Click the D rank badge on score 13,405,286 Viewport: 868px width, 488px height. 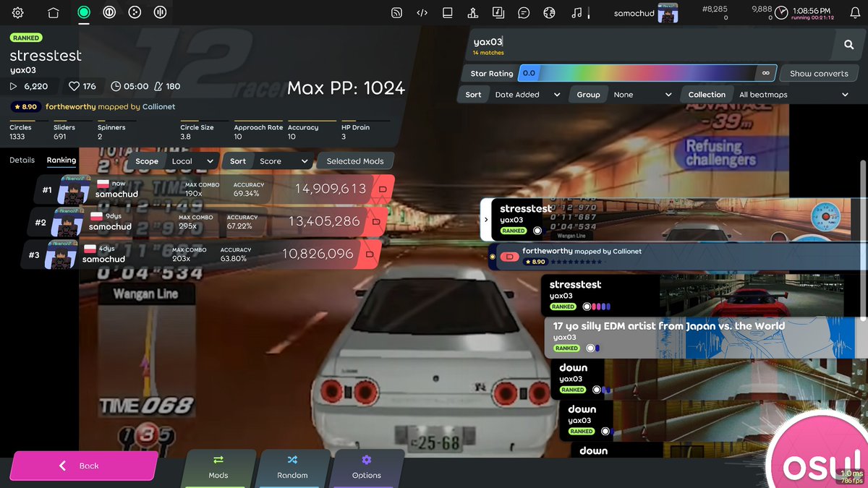pyautogui.click(x=376, y=222)
